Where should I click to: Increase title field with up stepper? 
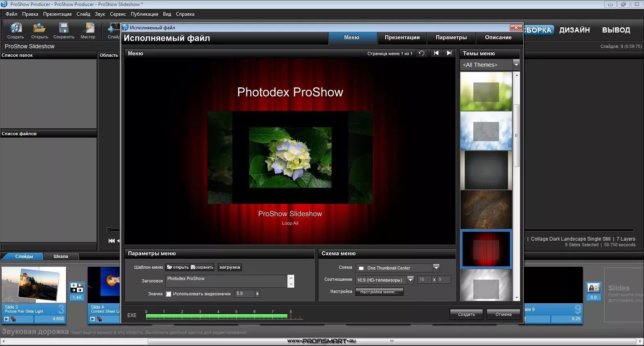(x=291, y=278)
